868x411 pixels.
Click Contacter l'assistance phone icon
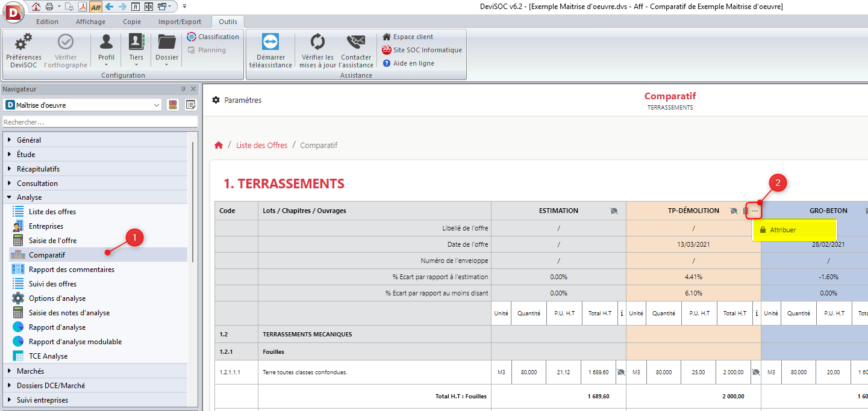[x=356, y=42]
